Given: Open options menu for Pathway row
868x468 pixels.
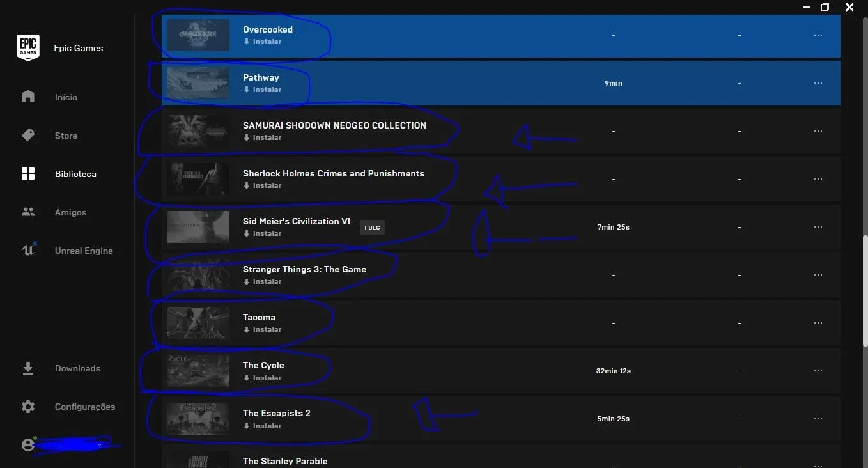Looking at the screenshot, I should coord(818,83).
